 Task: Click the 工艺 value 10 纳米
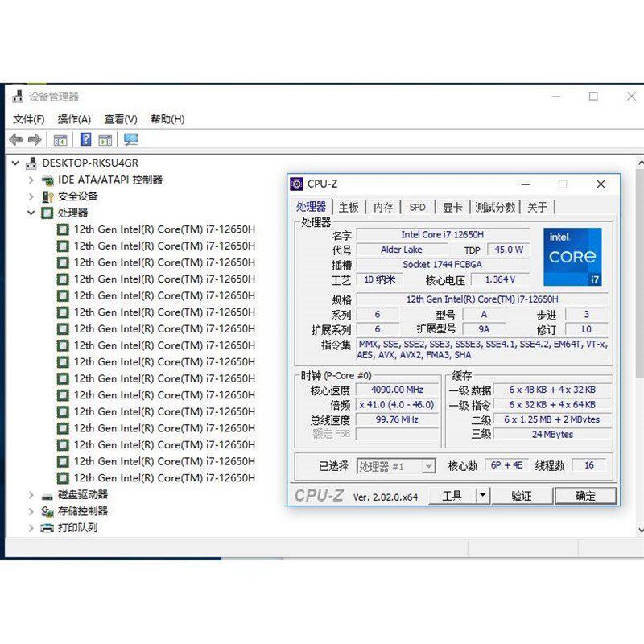pyautogui.click(x=379, y=279)
